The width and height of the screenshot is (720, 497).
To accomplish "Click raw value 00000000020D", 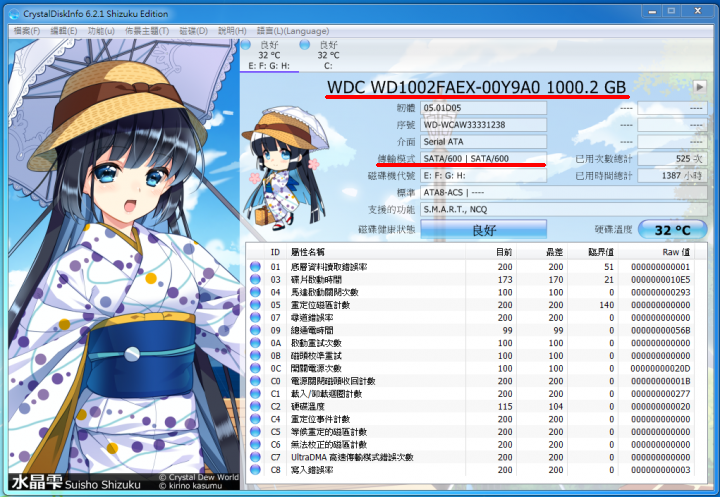I will coord(660,368).
